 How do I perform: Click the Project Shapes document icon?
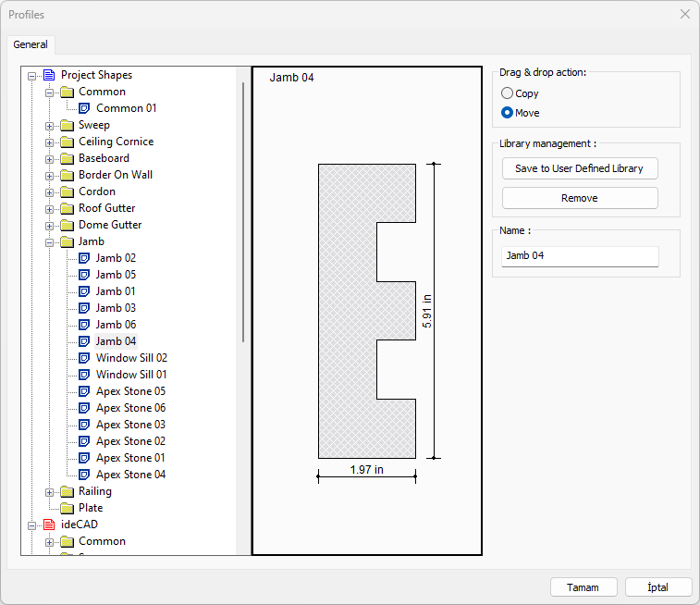pyautogui.click(x=49, y=75)
